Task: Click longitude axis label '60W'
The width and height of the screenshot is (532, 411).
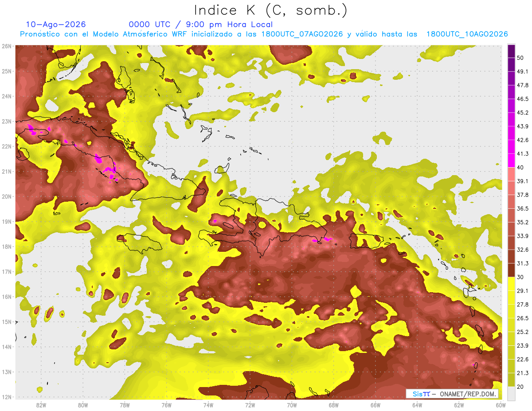Action: [x=501, y=405]
